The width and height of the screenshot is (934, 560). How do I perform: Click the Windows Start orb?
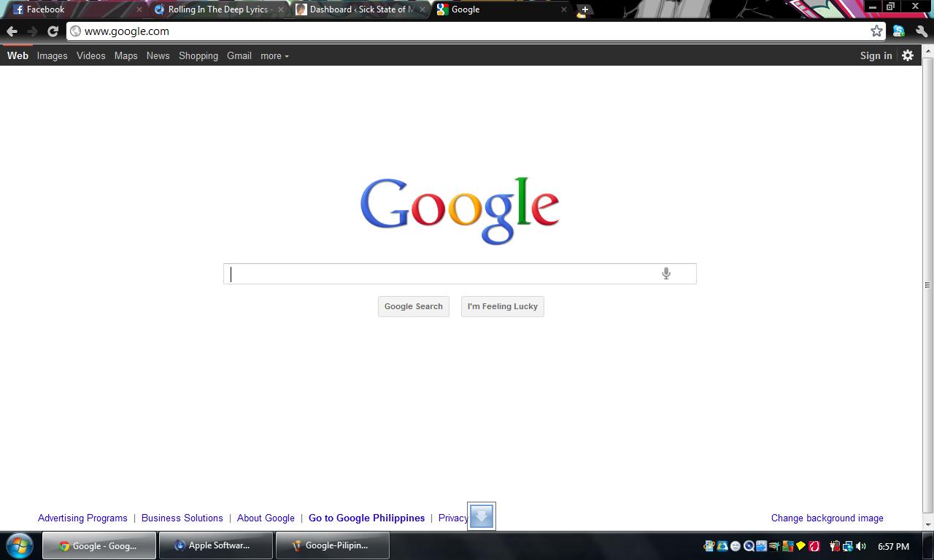[x=20, y=545]
